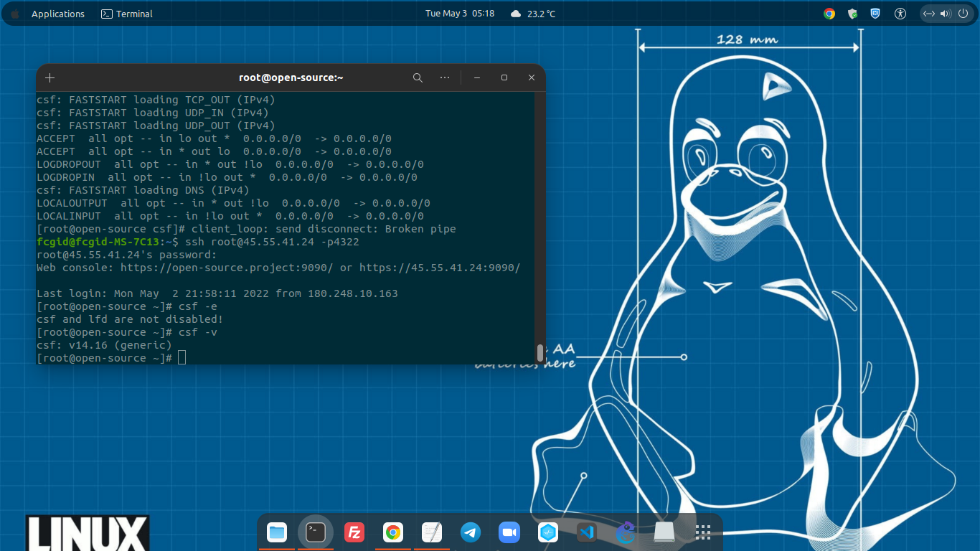Click the 'csf: FASTSTART loading UDP_IN (IPv4)' line

[153, 113]
